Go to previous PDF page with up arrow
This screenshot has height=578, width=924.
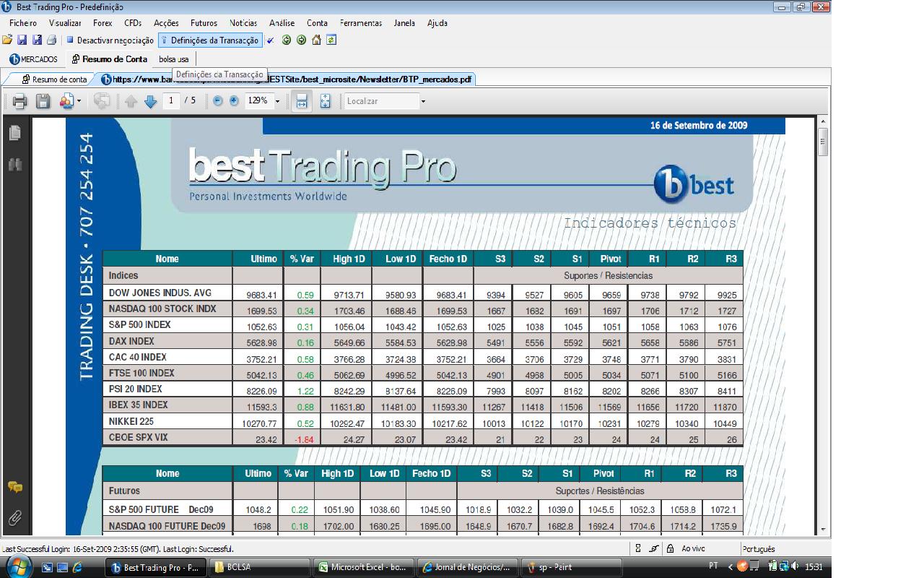(131, 101)
